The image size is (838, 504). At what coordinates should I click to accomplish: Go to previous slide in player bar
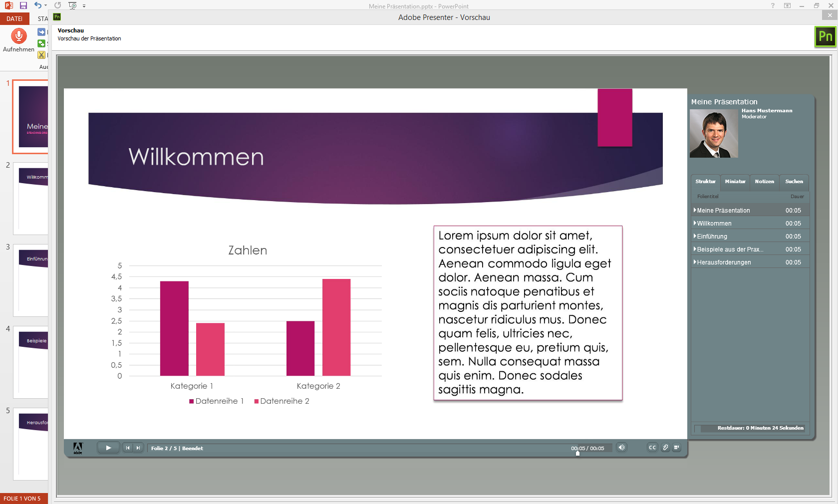pos(128,448)
